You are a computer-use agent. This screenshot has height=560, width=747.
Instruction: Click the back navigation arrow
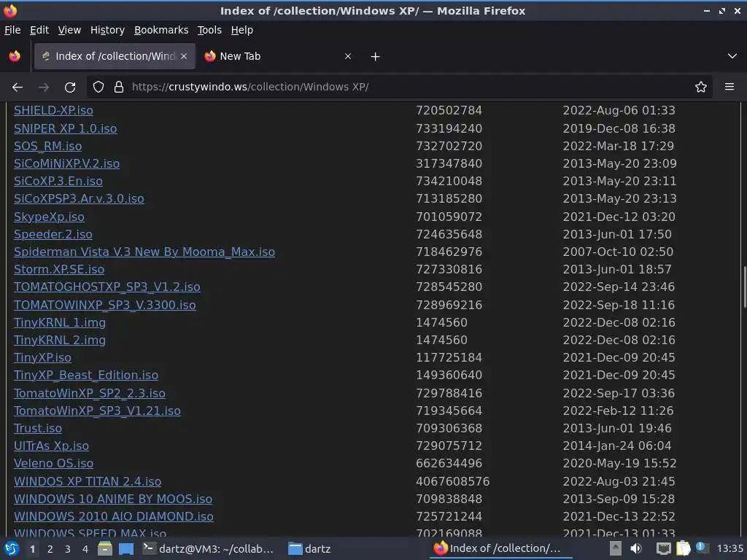click(18, 87)
